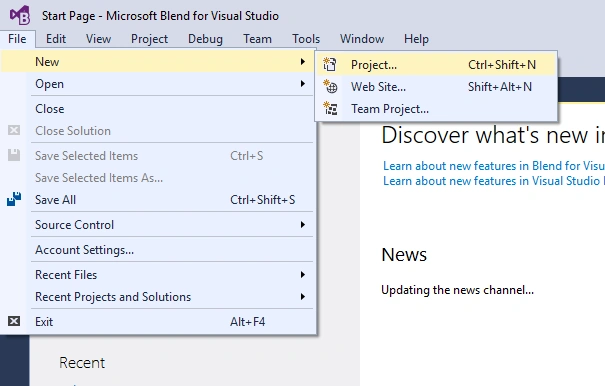Select Save Selected Items entry
The height and width of the screenshot is (386, 605).
pyautogui.click(x=158, y=156)
